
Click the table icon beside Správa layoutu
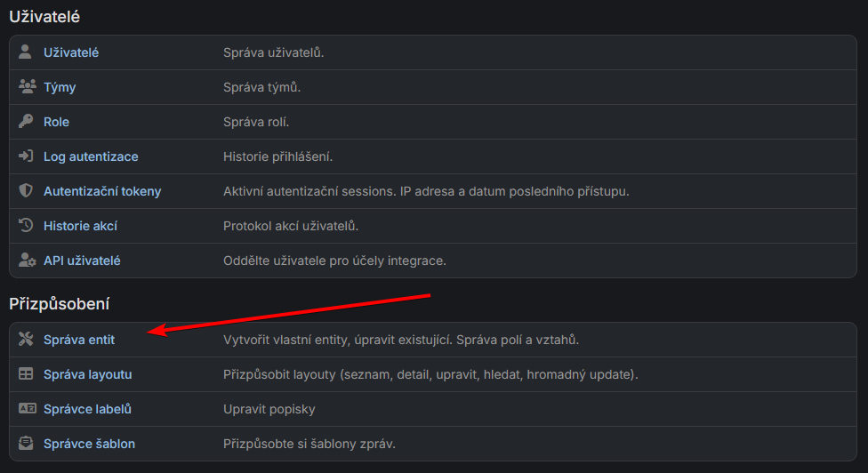[x=26, y=374]
